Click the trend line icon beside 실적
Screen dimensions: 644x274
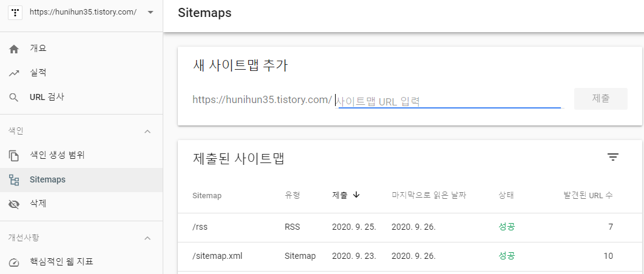(x=14, y=73)
